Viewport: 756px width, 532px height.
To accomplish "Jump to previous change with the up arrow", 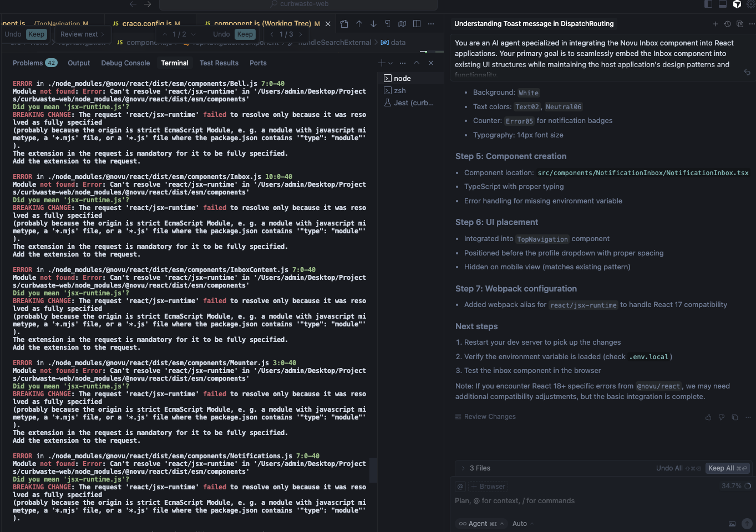I will coord(359,24).
